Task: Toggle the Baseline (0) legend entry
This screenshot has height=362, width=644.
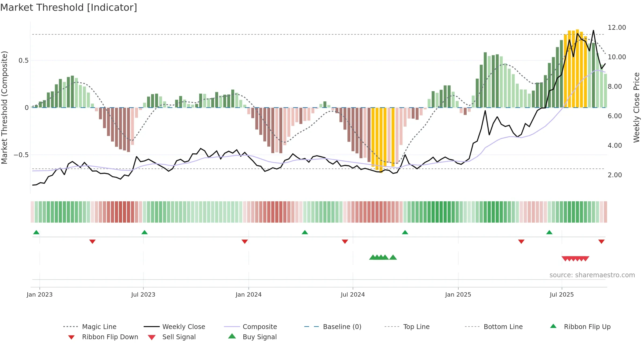Action: 333,327
